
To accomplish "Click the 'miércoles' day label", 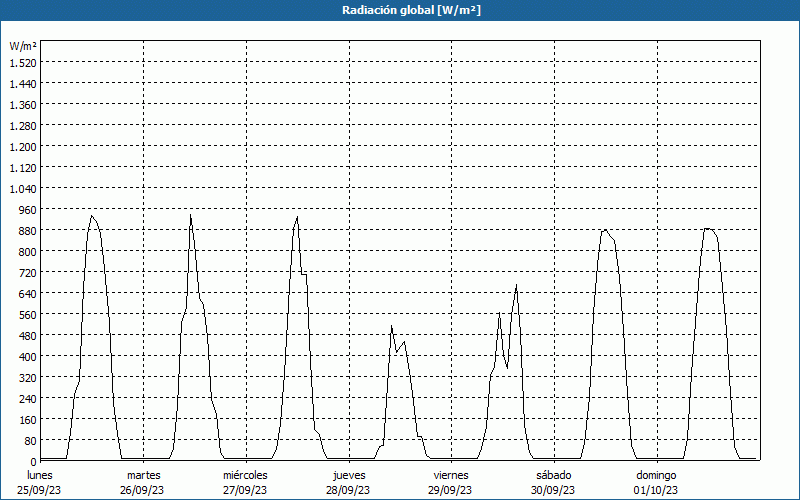I will pyautogui.click(x=245, y=475).
